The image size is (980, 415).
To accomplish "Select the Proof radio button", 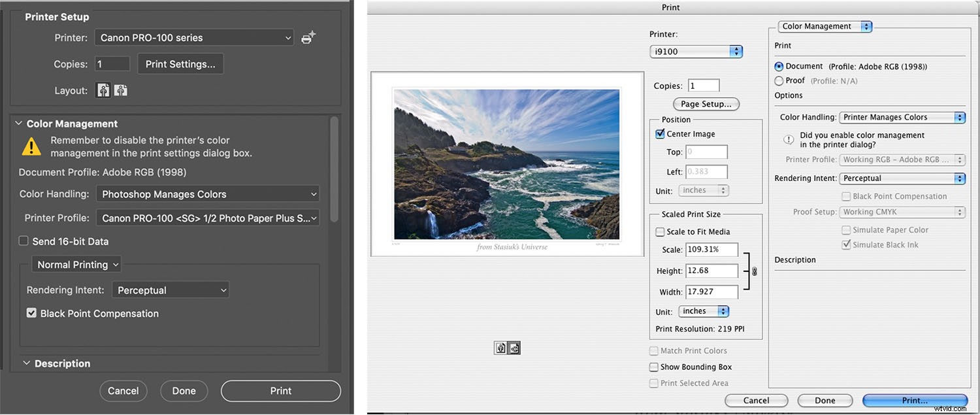I will 778,80.
